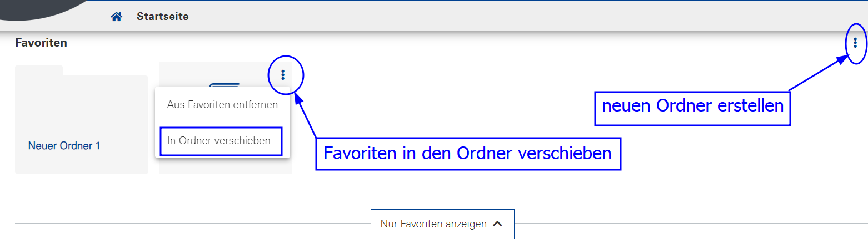The width and height of the screenshot is (868, 243).
Task: Click the three-dot menu on the favorite tile
Action: tap(283, 74)
